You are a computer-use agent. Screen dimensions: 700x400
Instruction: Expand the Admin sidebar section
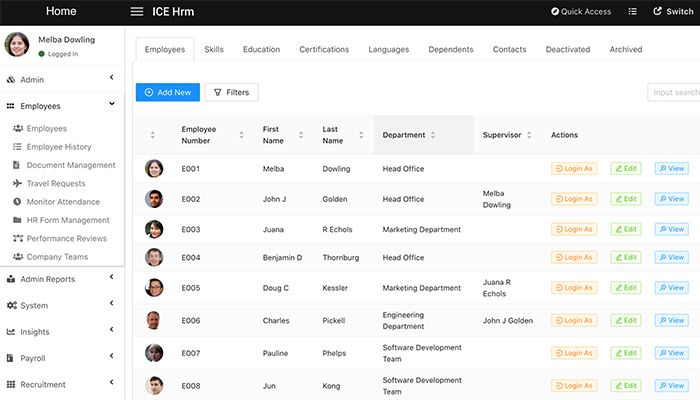coord(60,79)
